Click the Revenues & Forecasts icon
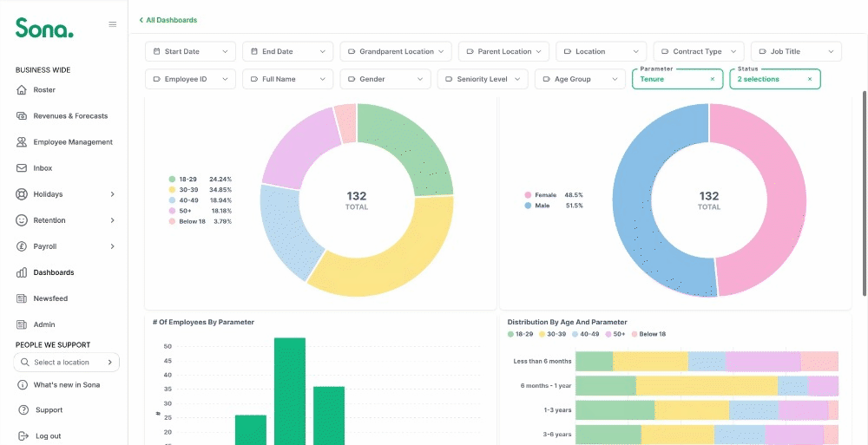The image size is (868, 445). [x=22, y=115]
